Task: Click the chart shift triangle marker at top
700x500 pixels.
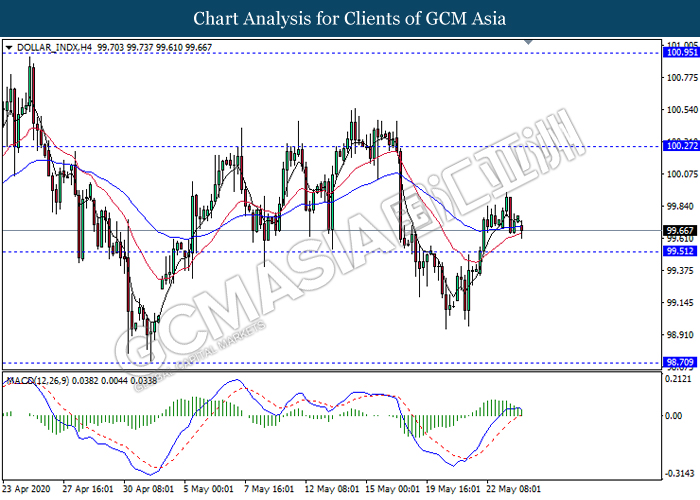Action: (x=528, y=42)
